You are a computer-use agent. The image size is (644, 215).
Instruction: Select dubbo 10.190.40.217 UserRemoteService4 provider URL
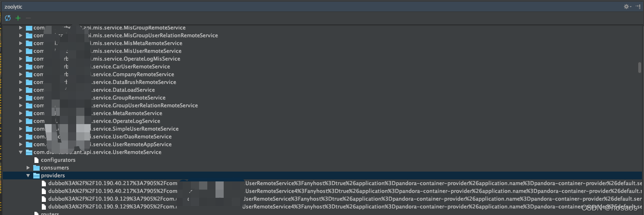click(345, 191)
